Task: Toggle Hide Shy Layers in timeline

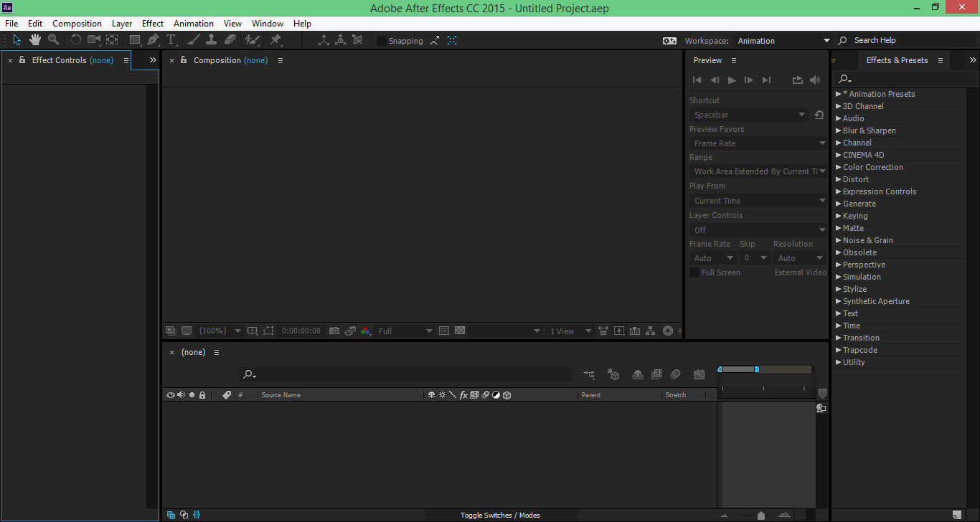Action: click(638, 374)
